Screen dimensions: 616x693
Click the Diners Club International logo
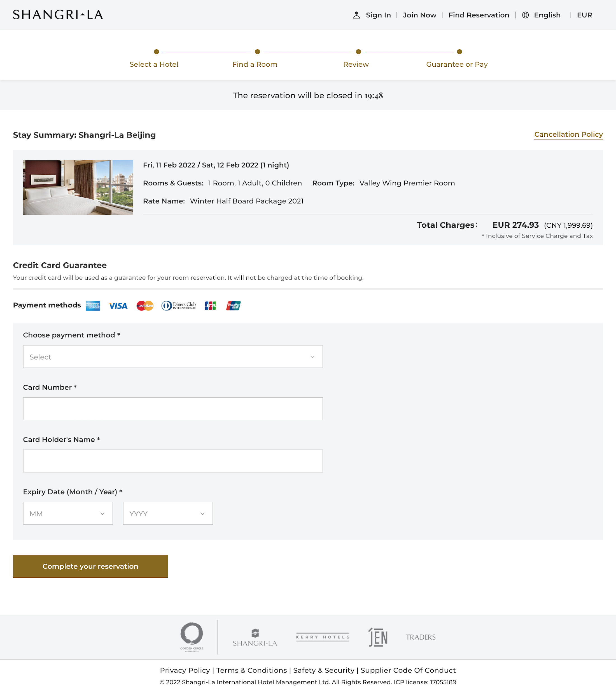(x=179, y=306)
